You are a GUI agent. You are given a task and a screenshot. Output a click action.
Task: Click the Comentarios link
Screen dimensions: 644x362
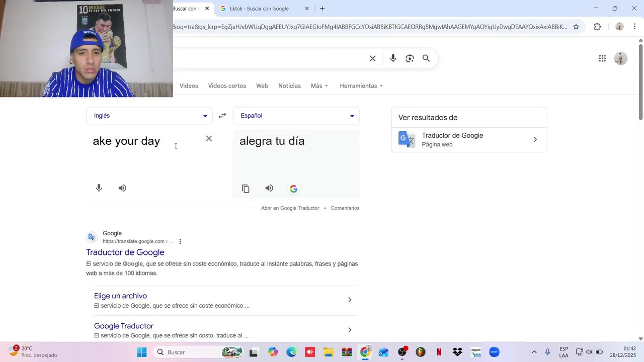click(345, 208)
